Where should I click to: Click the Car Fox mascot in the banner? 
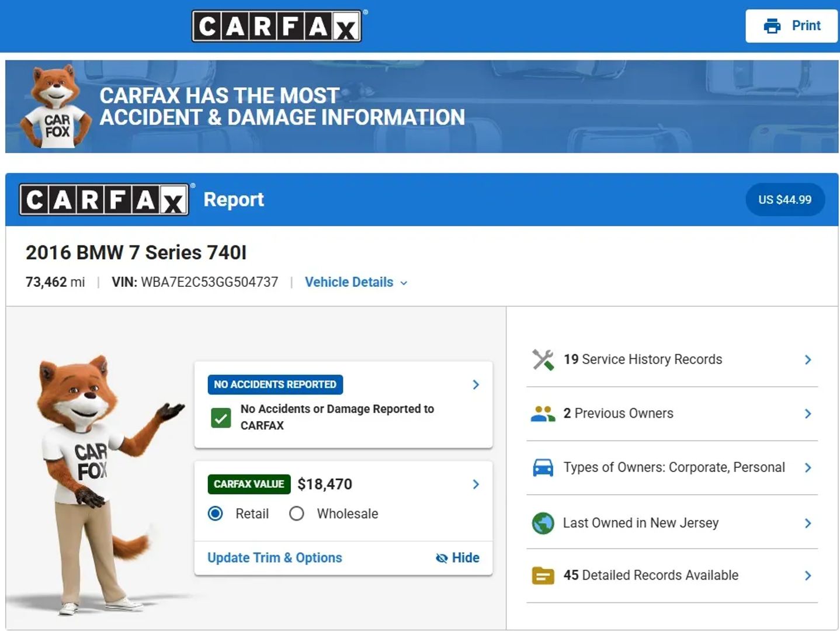(x=55, y=106)
